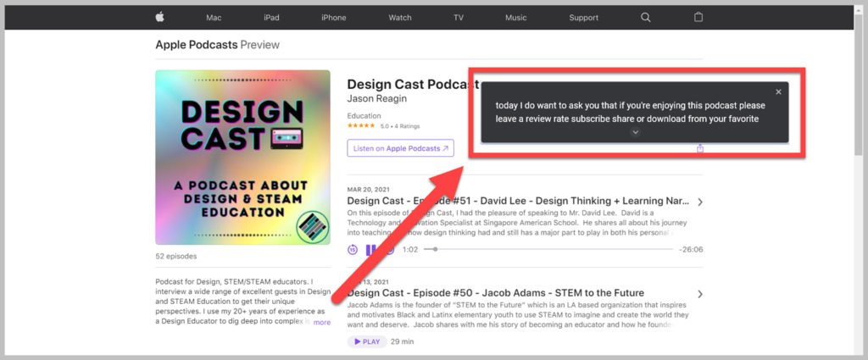The width and height of the screenshot is (868, 360).
Task: Click the five-star rating display
Action: coord(361,126)
